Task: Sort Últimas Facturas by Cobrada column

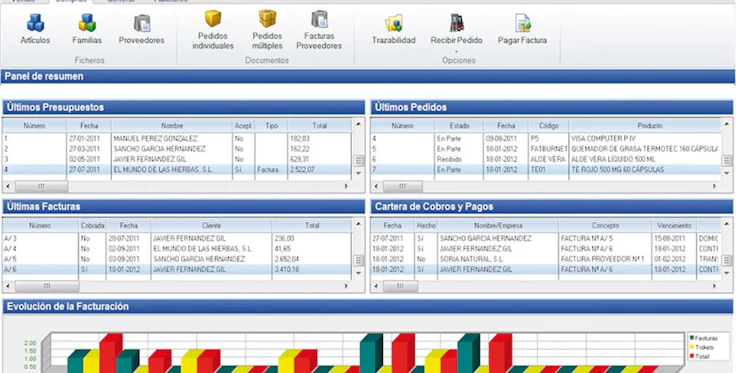Action: click(92, 226)
